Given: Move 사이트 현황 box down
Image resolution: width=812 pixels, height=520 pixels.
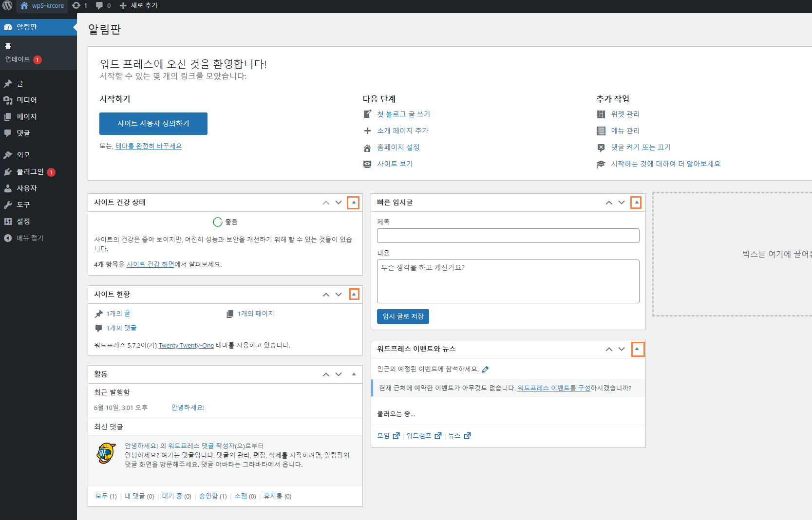Looking at the screenshot, I should (339, 295).
